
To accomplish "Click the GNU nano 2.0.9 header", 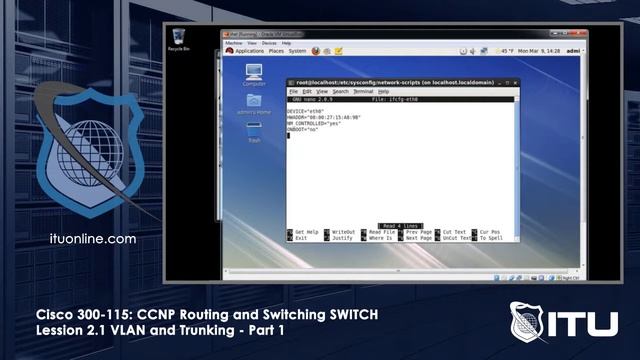I will pyautogui.click(x=312, y=99).
